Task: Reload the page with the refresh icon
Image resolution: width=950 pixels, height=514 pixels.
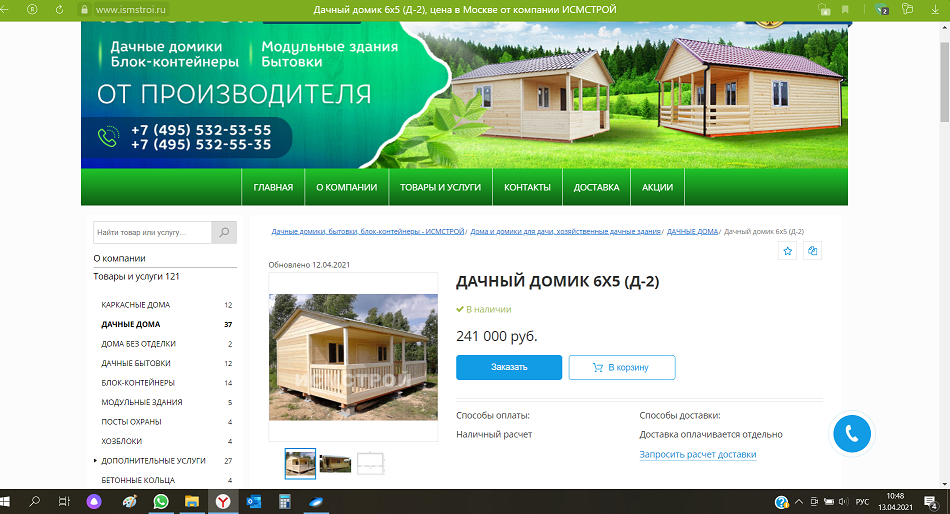Action: pos(59,10)
